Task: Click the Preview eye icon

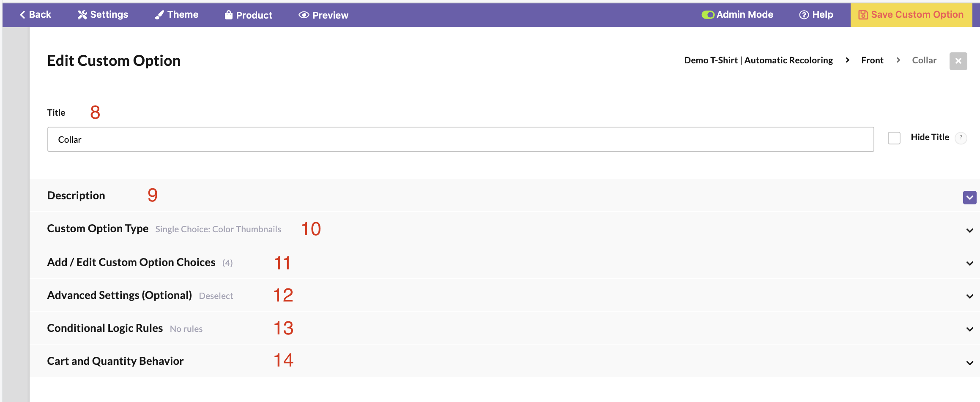Action: tap(304, 15)
